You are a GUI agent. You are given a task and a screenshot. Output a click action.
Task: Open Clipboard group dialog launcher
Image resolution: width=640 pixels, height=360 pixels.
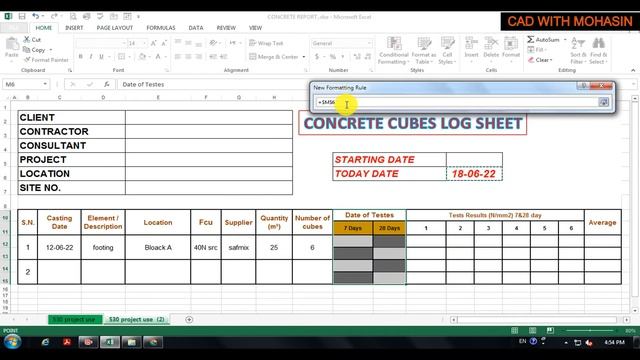point(70,70)
